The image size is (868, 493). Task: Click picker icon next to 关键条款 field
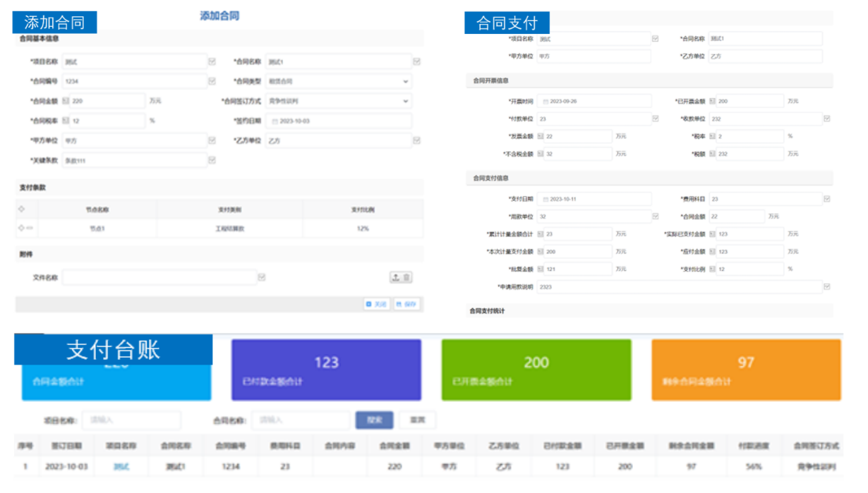pos(212,161)
